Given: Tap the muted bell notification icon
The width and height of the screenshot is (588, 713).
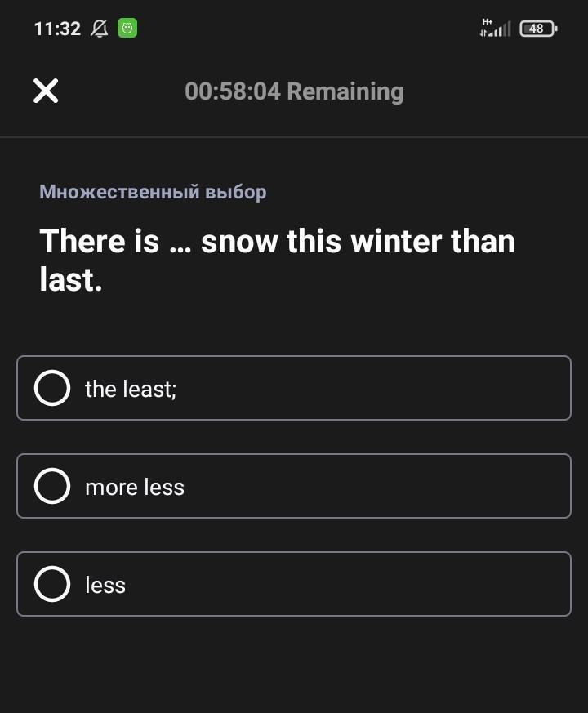Looking at the screenshot, I should tap(99, 29).
